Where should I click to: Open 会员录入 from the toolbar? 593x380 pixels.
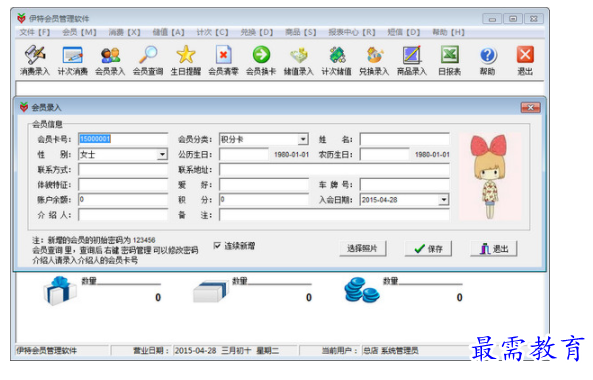110,60
